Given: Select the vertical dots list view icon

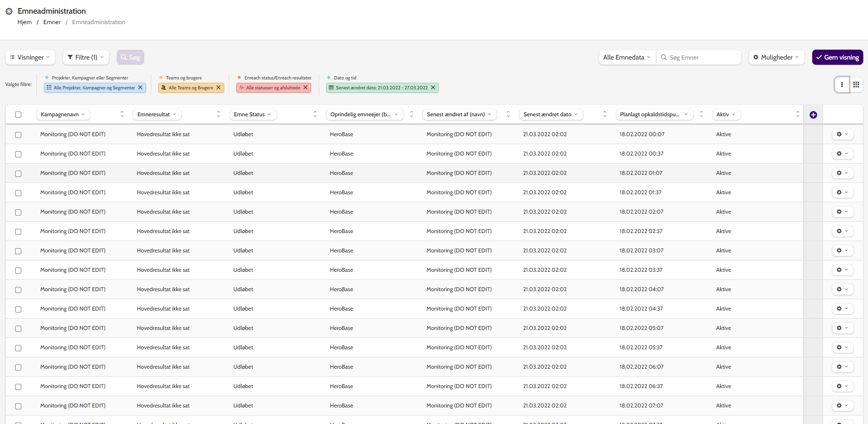Looking at the screenshot, I should pyautogui.click(x=842, y=85).
